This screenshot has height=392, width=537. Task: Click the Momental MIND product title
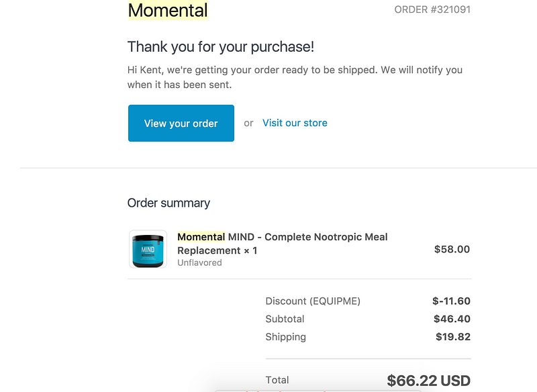point(283,243)
